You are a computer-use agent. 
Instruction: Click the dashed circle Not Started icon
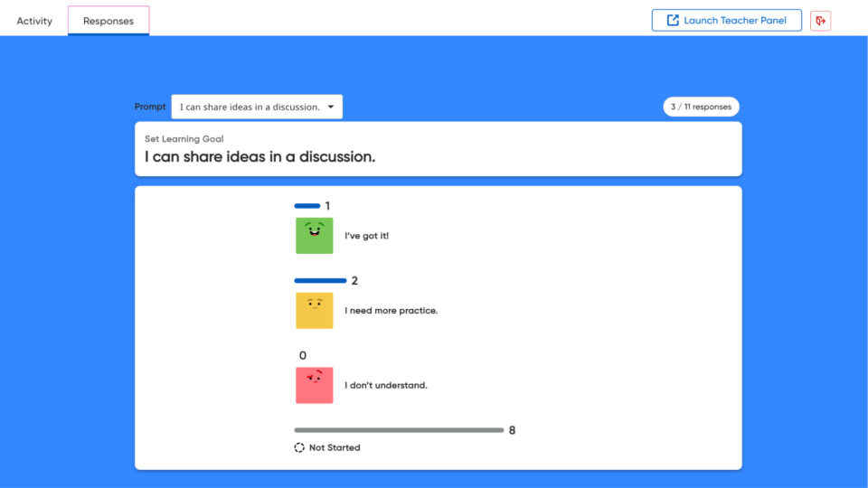[299, 447]
